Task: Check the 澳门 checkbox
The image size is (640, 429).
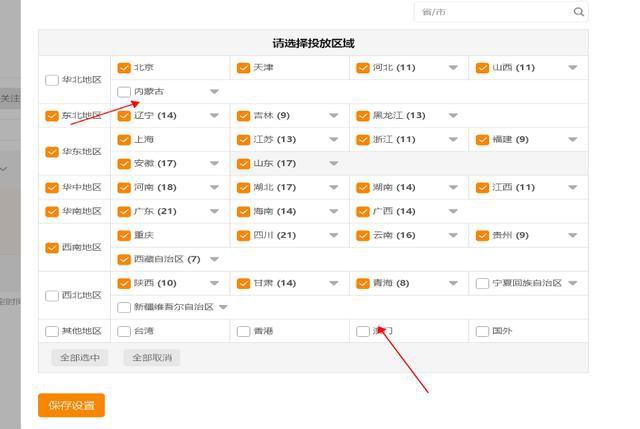Action: pos(363,331)
